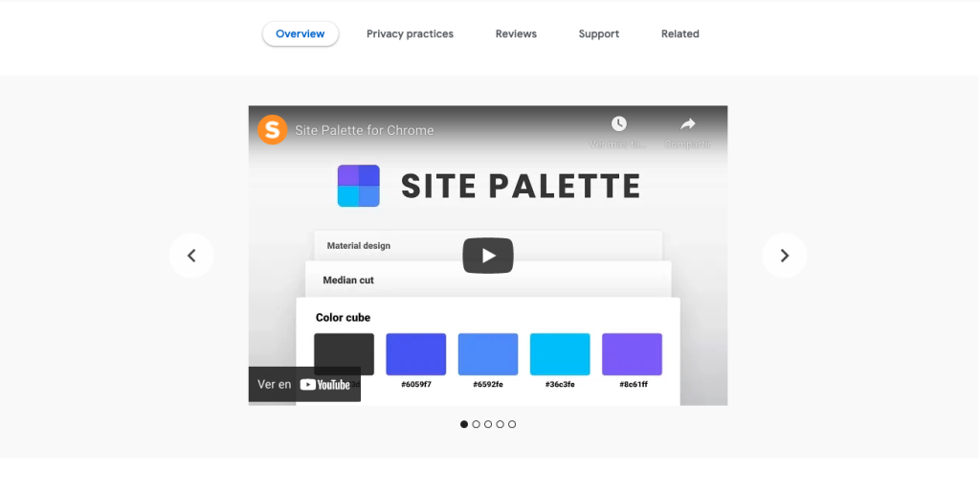The width and height of the screenshot is (980, 494).
Task: Open the Reviews tab
Action: pyautogui.click(x=516, y=34)
